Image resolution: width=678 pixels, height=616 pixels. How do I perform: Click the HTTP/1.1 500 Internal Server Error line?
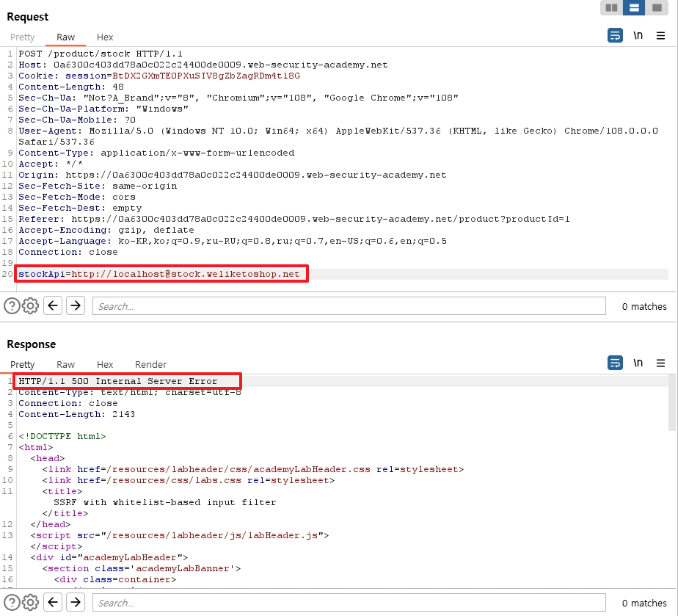(x=118, y=381)
